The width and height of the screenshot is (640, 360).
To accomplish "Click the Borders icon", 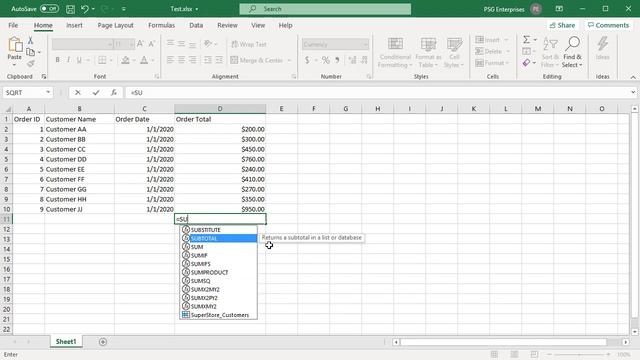I will click(102, 60).
